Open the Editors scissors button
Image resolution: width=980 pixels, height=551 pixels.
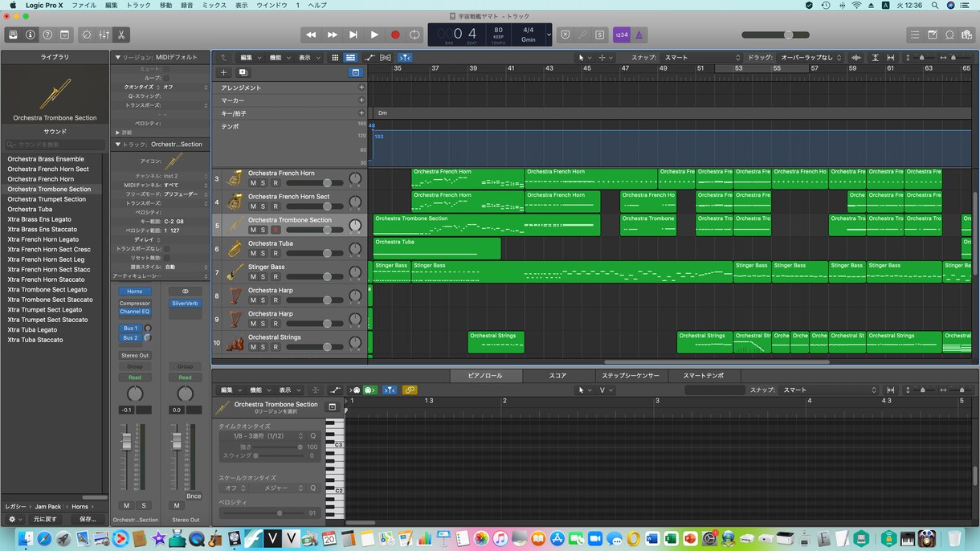[x=121, y=35]
